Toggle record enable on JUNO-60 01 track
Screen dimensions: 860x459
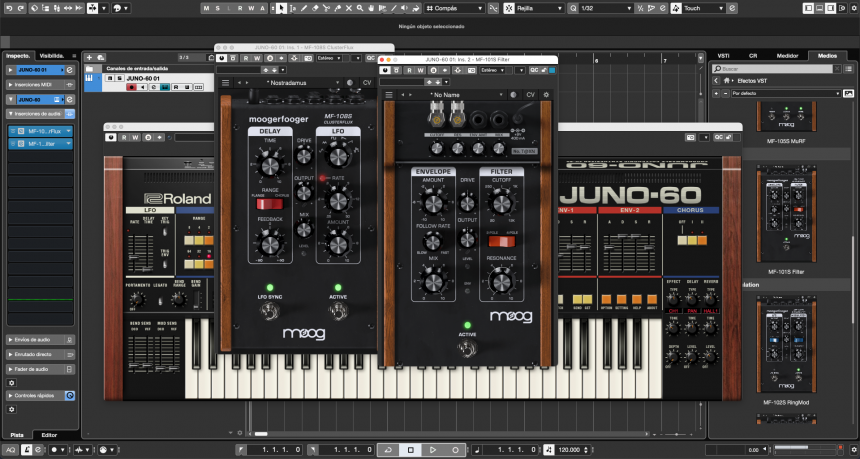(131, 87)
